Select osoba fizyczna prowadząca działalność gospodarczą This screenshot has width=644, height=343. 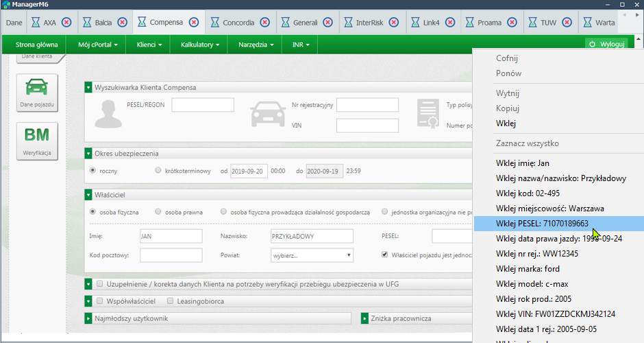pos(223,211)
